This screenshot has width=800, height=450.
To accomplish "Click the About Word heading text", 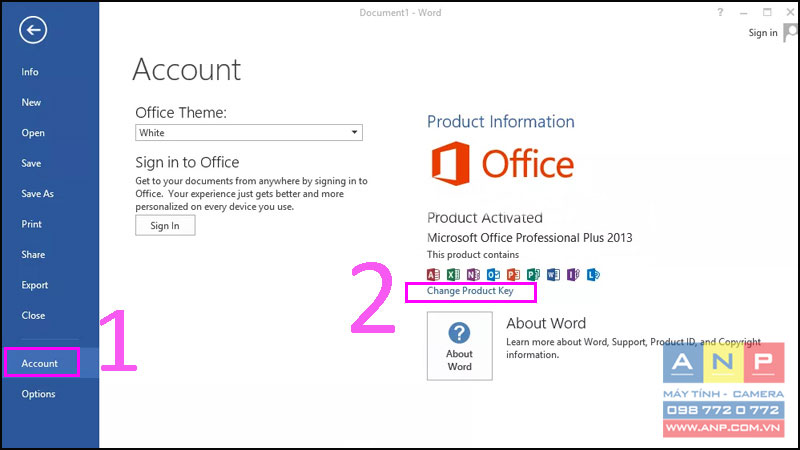I will coord(546,323).
